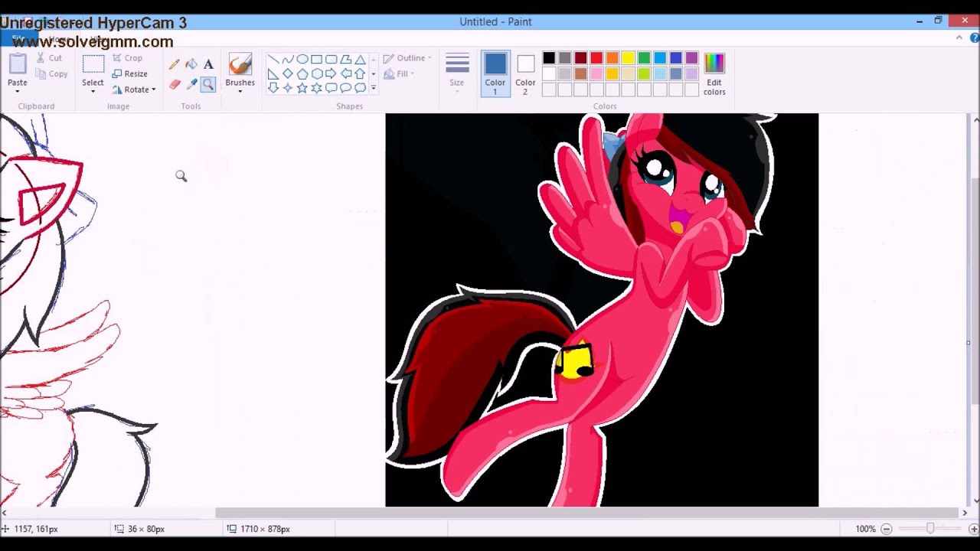
Task: Open the Select dropdown arrow
Action: click(93, 92)
